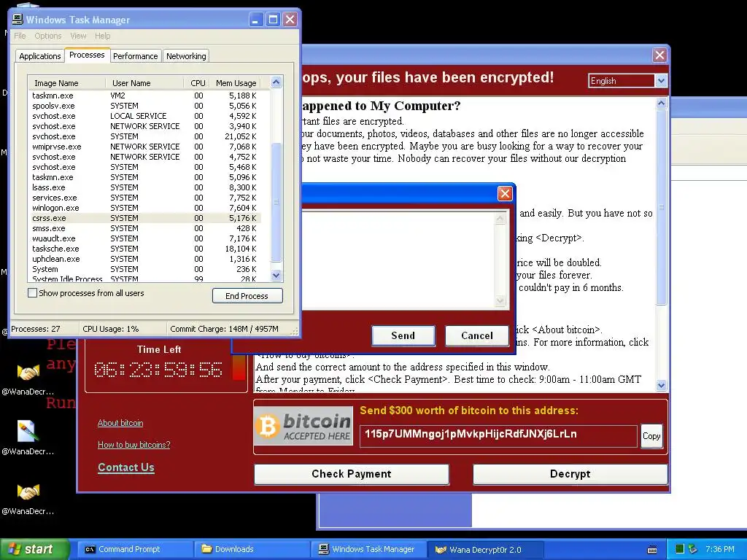Click inside the message text box
This screenshot has width=747, height=560.
[399, 260]
